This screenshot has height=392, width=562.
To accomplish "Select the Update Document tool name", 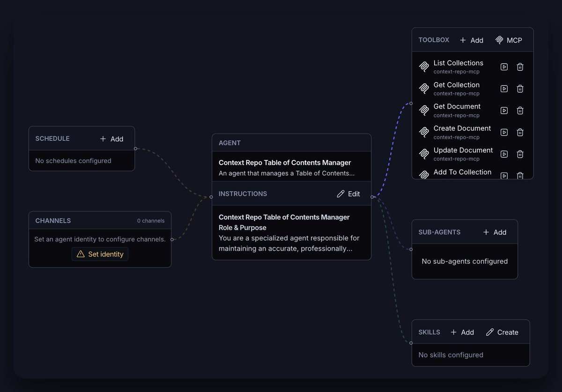I will click(463, 150).
